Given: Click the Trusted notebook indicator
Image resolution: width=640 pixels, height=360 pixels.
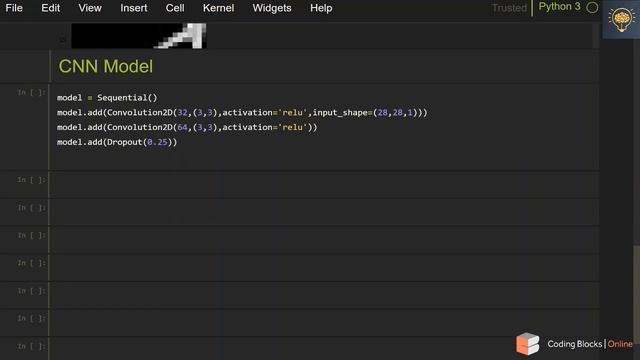Looking at the screenshot, I should [x=509, y=8].
